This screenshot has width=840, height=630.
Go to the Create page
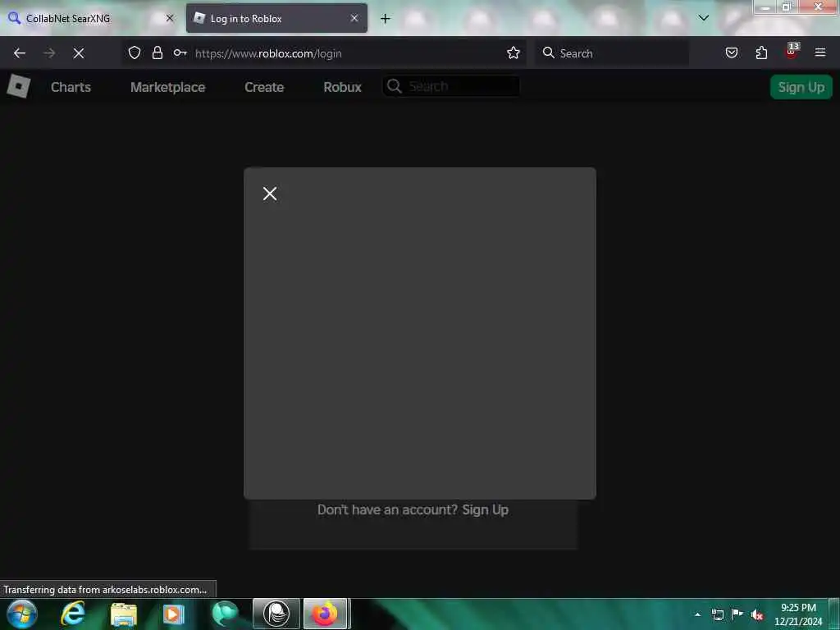(264, 87)
